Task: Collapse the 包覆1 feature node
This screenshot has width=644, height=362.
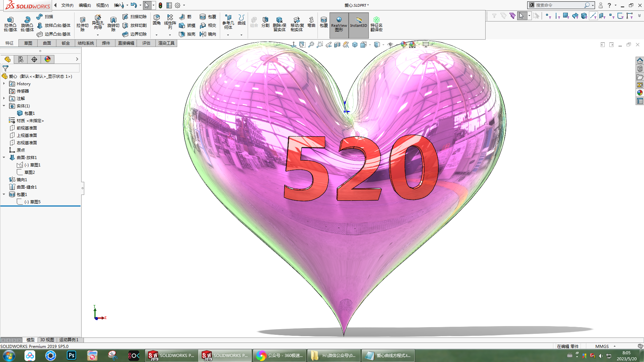Action: (x=4, y=194)
